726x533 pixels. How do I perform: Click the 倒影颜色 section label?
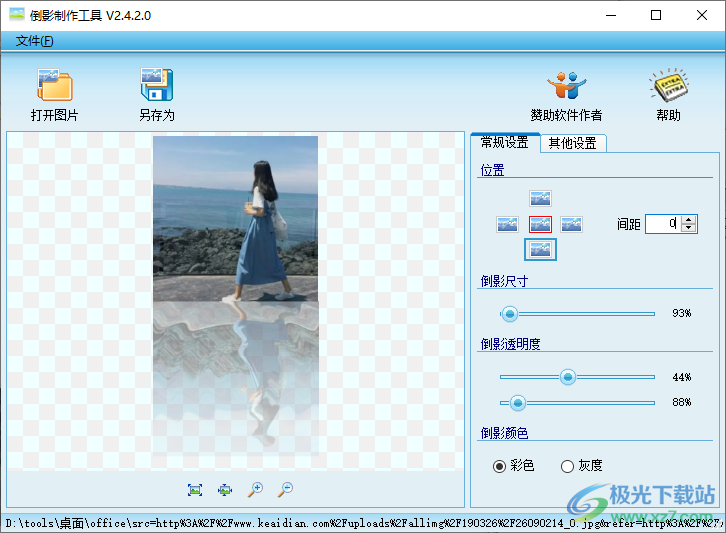pos(504,433)
